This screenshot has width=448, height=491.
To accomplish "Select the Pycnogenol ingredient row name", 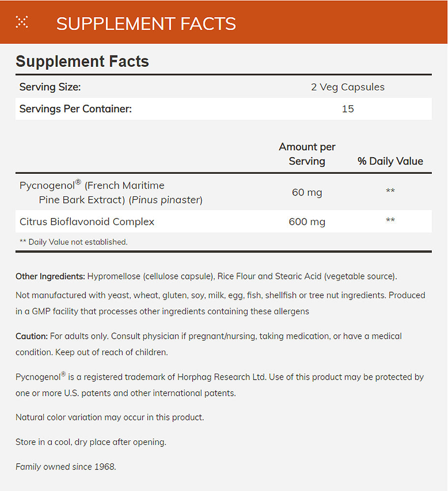I will pyautogui.click(x=111, y=192).
